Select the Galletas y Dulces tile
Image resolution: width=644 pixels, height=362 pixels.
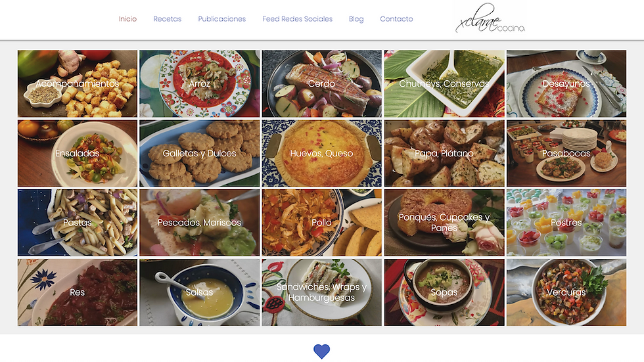[200, 154]
